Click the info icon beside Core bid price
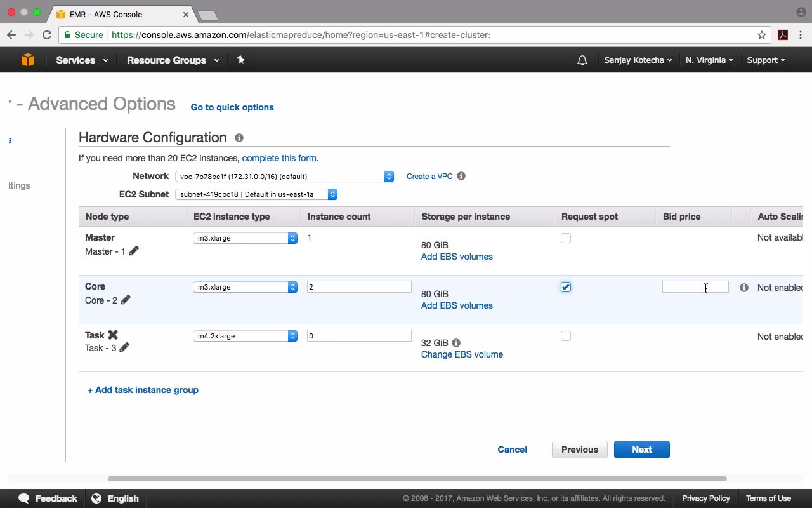 click(x=744, y=288)
